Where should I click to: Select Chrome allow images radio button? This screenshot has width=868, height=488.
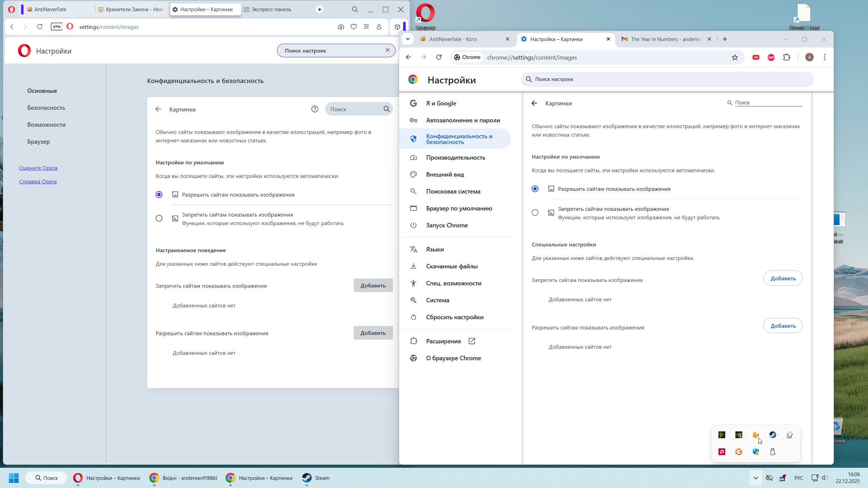535,189
